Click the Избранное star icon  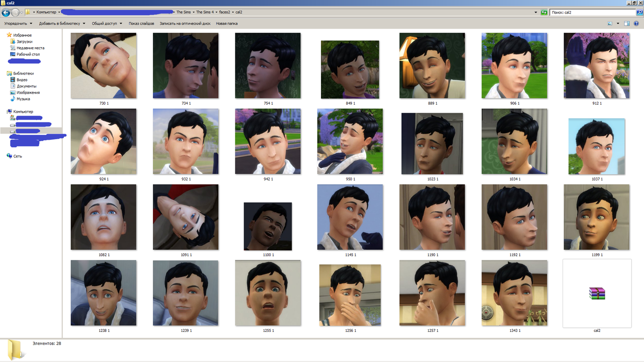[10, 35]
